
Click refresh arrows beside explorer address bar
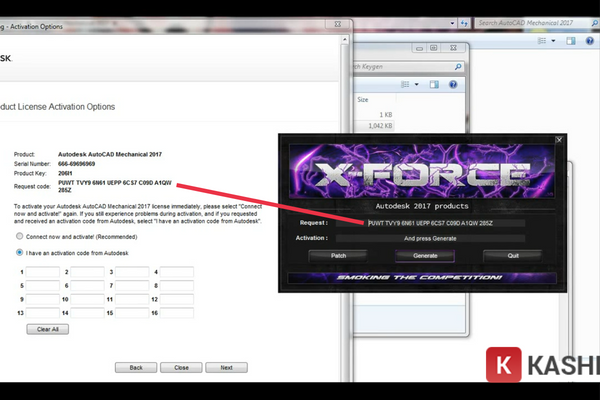pyautogui.click(x=465, y=23)
